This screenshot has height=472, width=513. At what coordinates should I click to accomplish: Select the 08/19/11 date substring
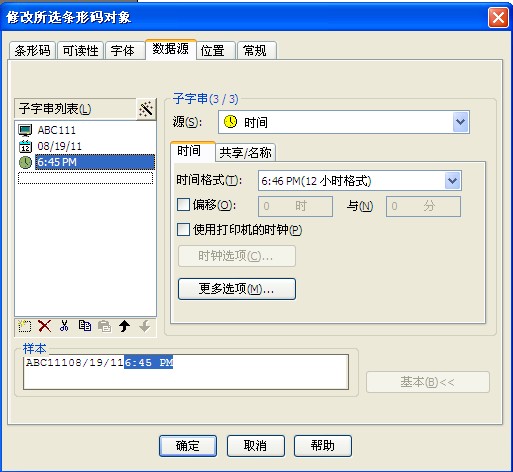coord(59,146)
